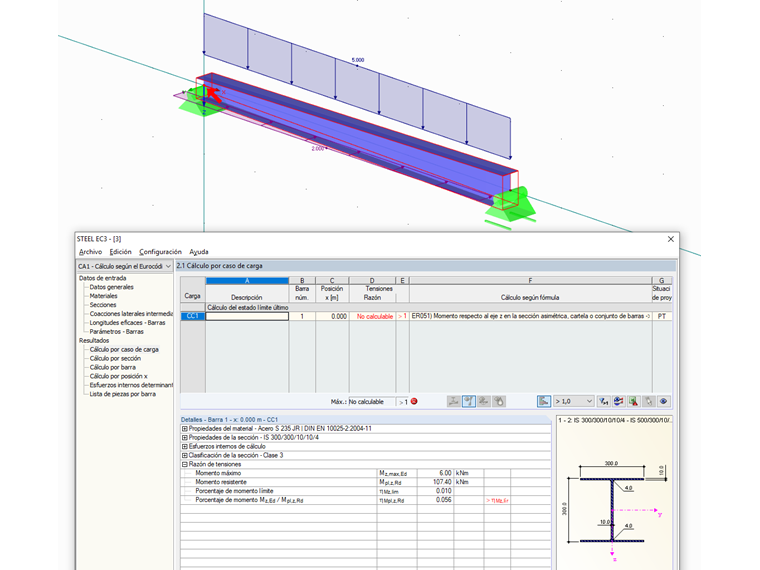Select Lista de piezas por barra

123,394
